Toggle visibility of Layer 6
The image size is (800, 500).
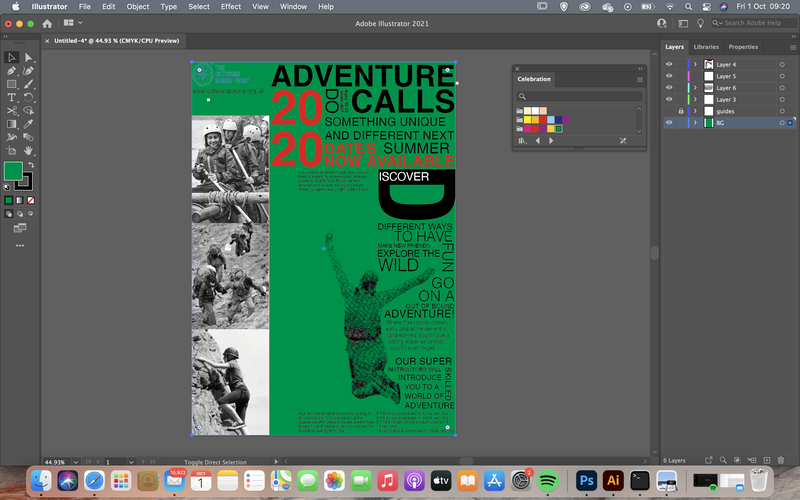[669, 88]
